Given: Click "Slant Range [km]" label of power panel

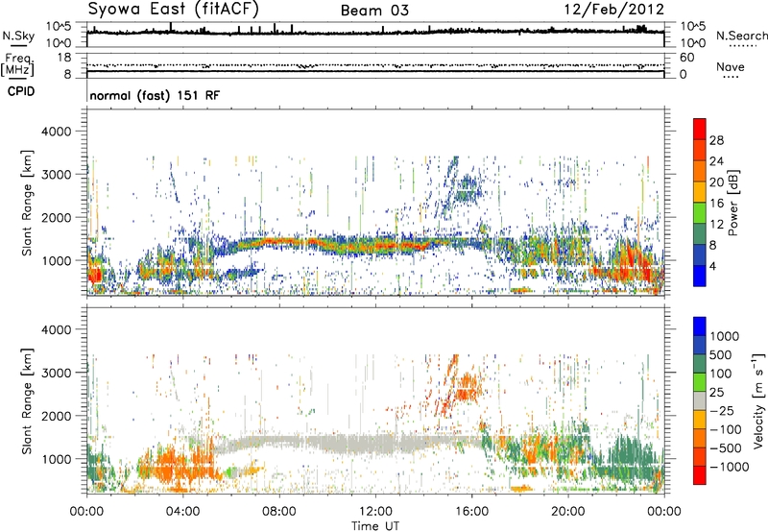Looking at the screenshot, I should pos(27,203).
